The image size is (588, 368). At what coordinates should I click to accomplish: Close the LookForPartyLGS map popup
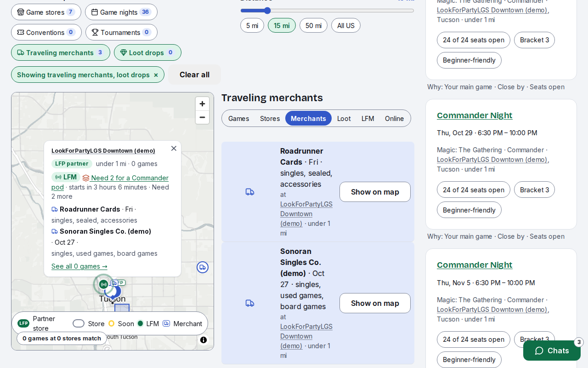click(174, 148)
